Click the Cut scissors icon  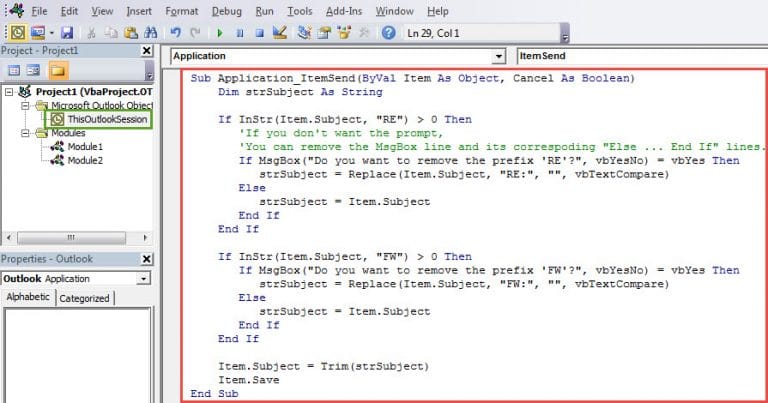tap(91, 33)
